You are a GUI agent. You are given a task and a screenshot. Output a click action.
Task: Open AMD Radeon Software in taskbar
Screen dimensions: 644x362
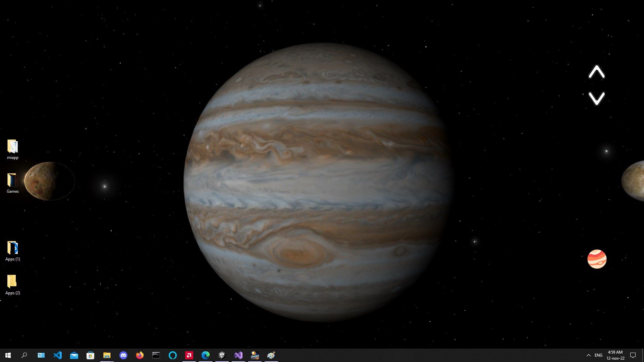coord(189,355)
